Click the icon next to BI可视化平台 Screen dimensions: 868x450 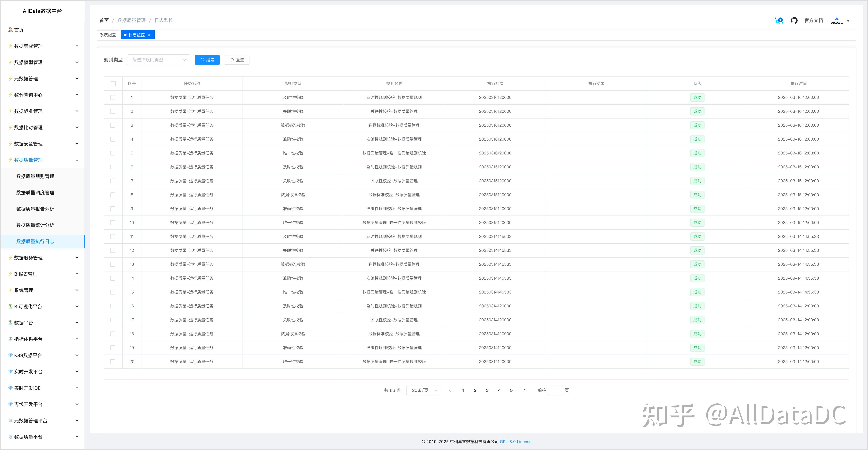11,307
